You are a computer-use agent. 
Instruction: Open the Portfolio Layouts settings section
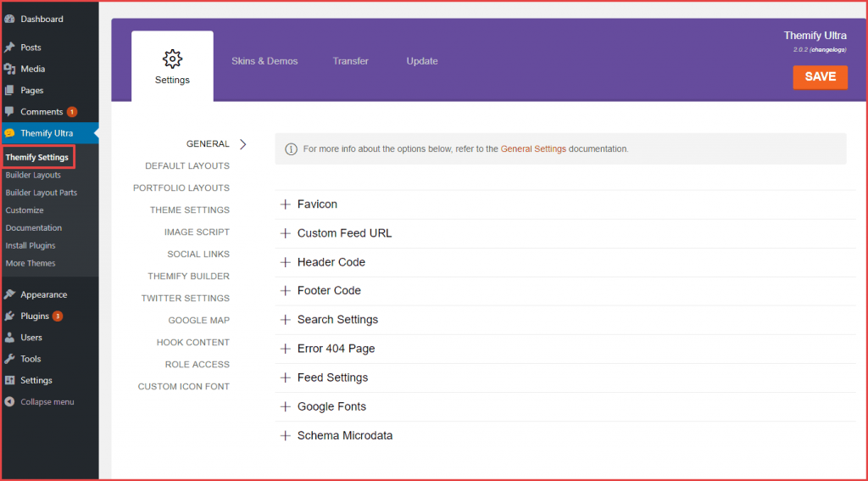pos(181,187)
